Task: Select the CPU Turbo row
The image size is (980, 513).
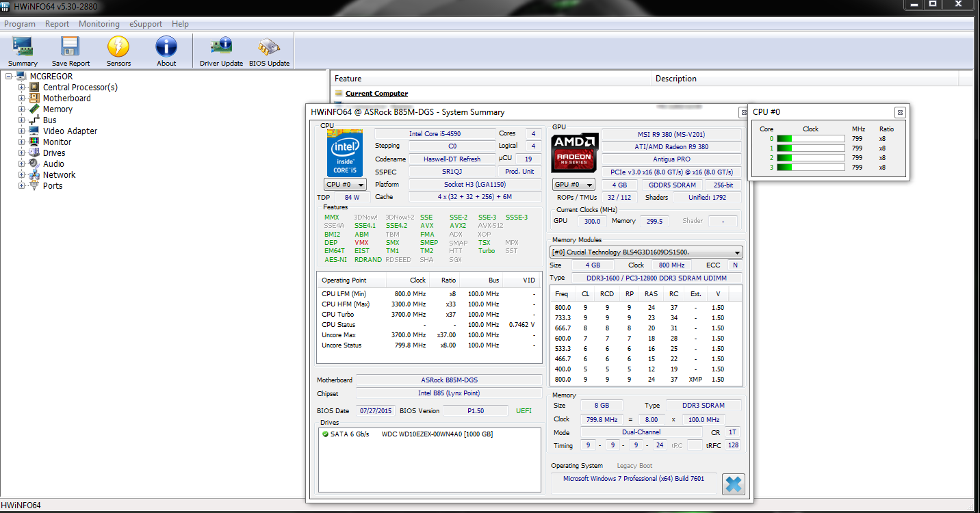Action: click(x=428, y=315)
